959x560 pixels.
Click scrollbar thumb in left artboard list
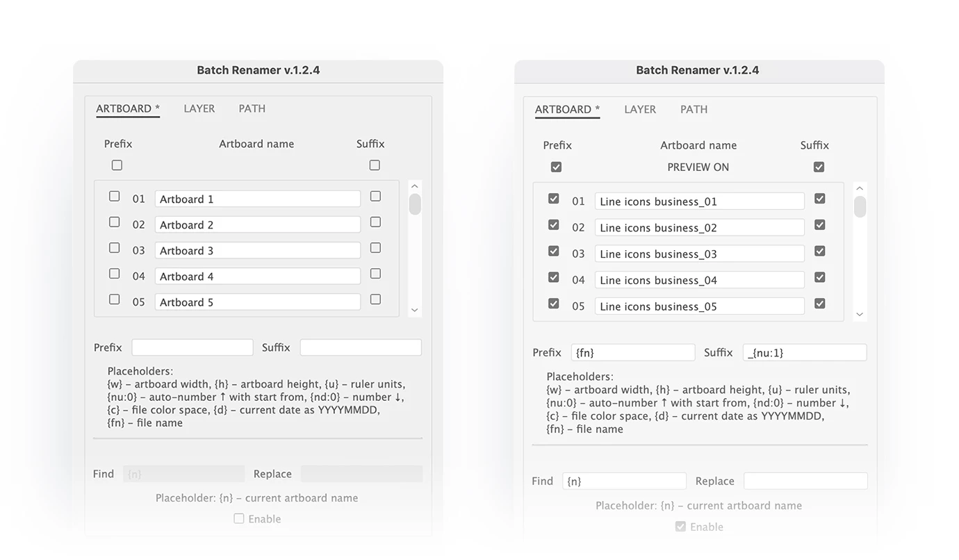point(415,204)
